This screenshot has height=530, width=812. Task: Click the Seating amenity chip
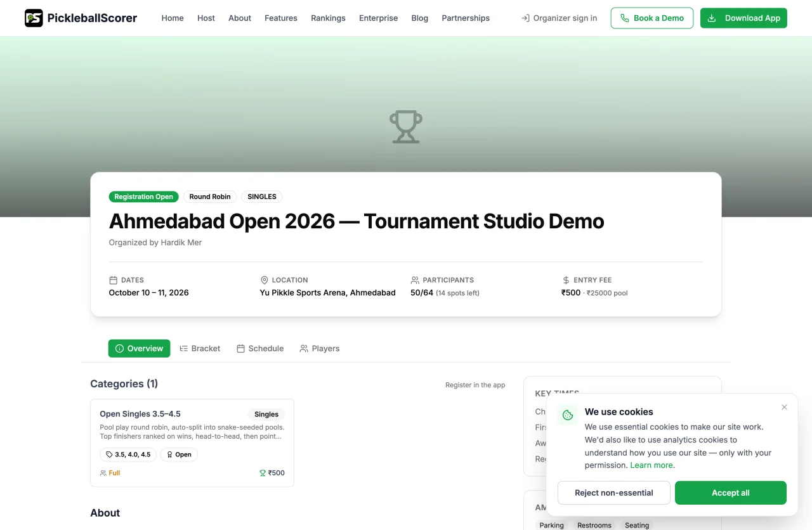pos(637,525)
